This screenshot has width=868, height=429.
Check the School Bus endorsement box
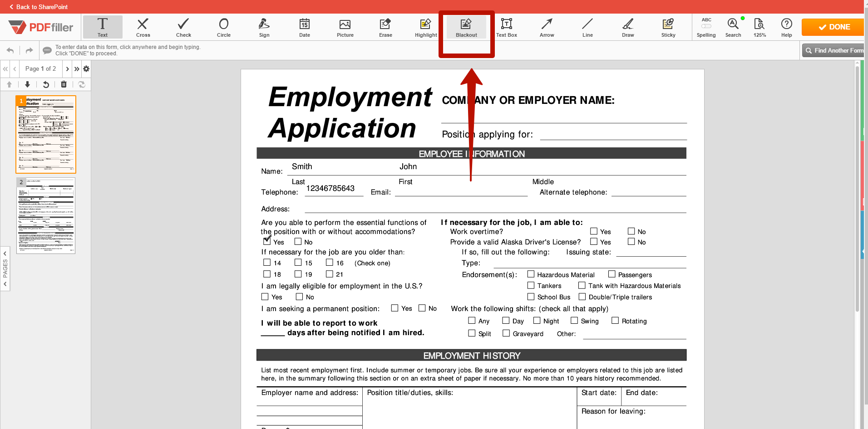pos(531,297)
